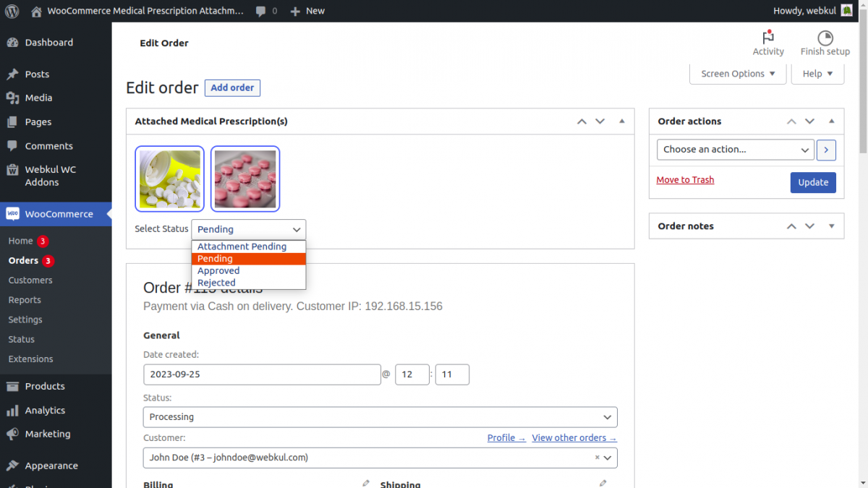Open the Howdy, webkul account menu
Viewport: 868px width, 488px height.
(x=805, y=10)
